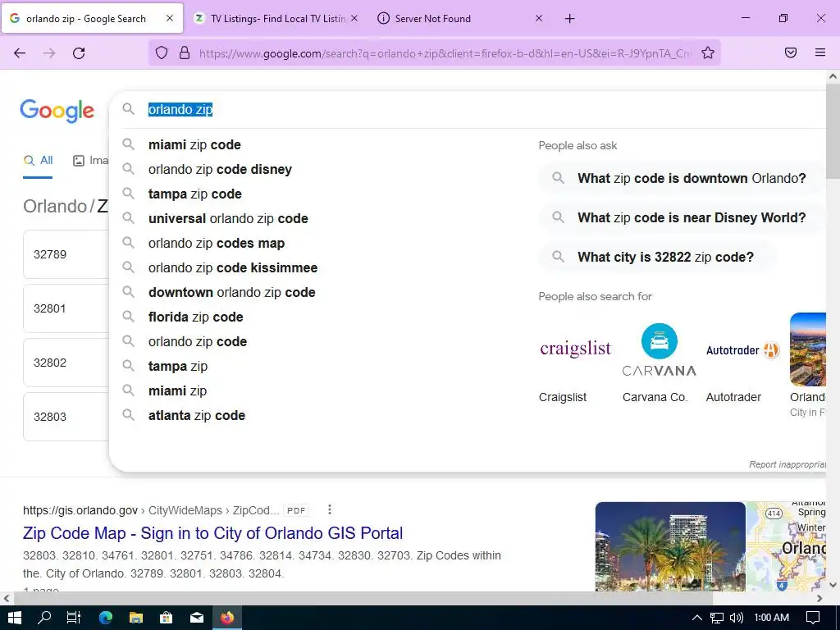Screen dimensions: 840x630
Task: Ask What city is 32822 zip code
Action: click(657, 258)
